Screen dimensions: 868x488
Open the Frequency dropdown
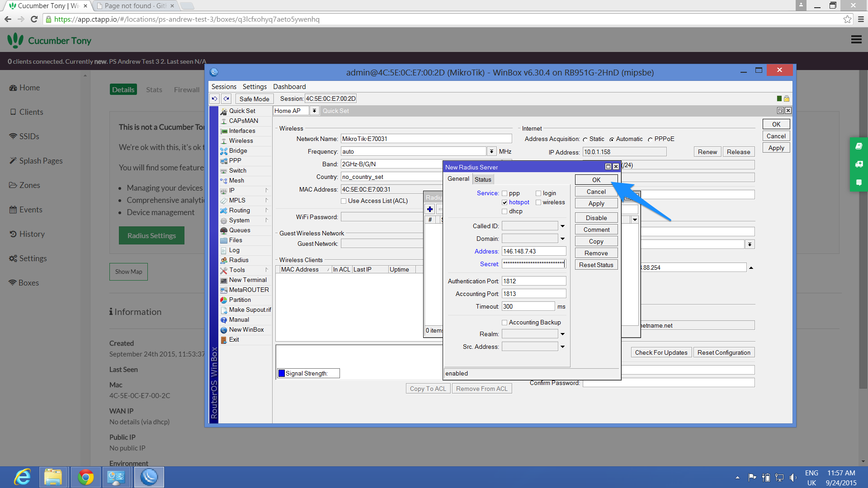coord(491,151)
